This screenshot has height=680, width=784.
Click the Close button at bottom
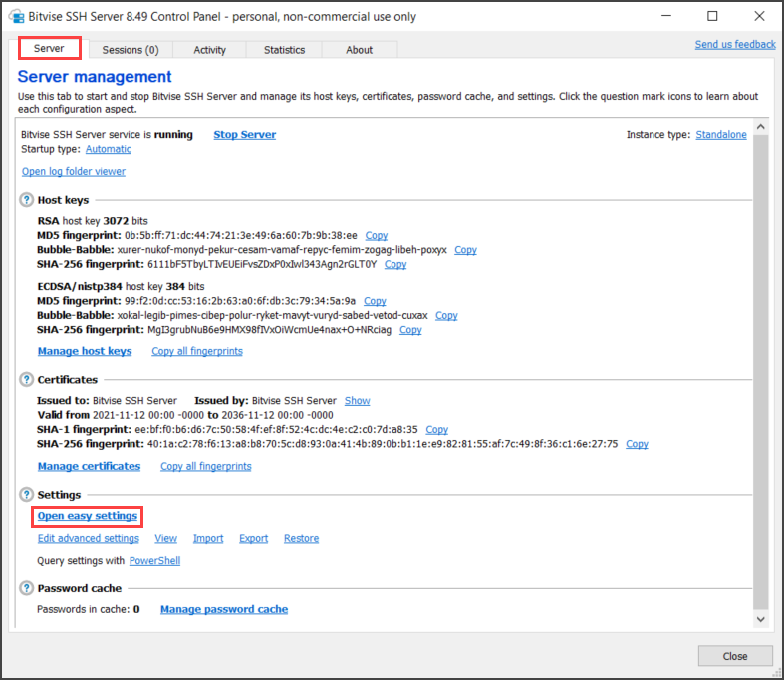734,656
